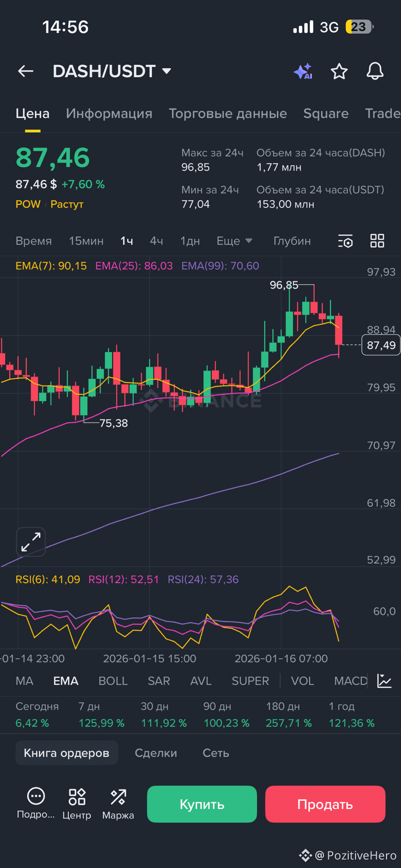Switch to Глубин depth view
This screenshot has height=868, width=401.
pyautogui.click(x=292, y=241)
